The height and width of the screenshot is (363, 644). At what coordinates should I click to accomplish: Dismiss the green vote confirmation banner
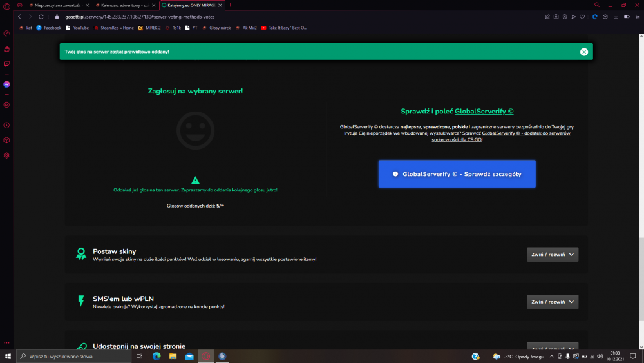coord(584,52)
